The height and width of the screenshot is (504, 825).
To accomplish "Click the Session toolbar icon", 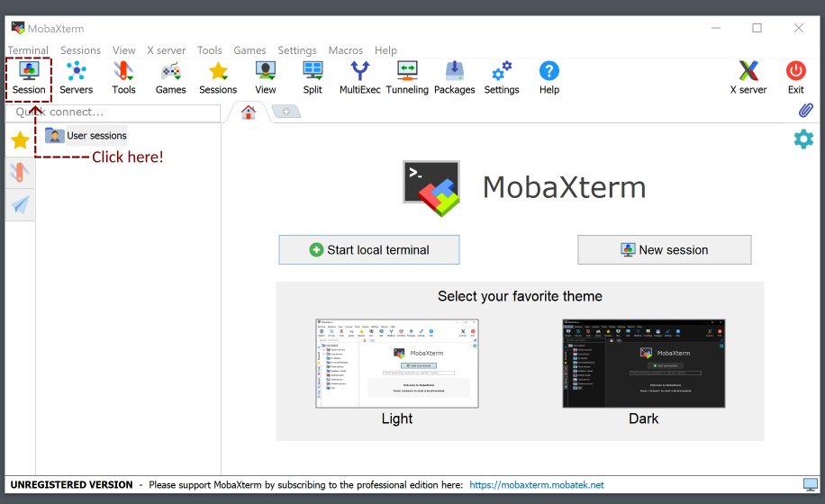I will pos(29,77).
